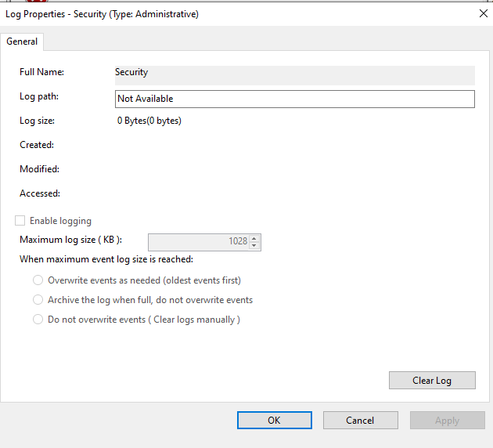Click the 0 Bytes log size value
This screenshot has width=493, height=448.
pos(149,121)
